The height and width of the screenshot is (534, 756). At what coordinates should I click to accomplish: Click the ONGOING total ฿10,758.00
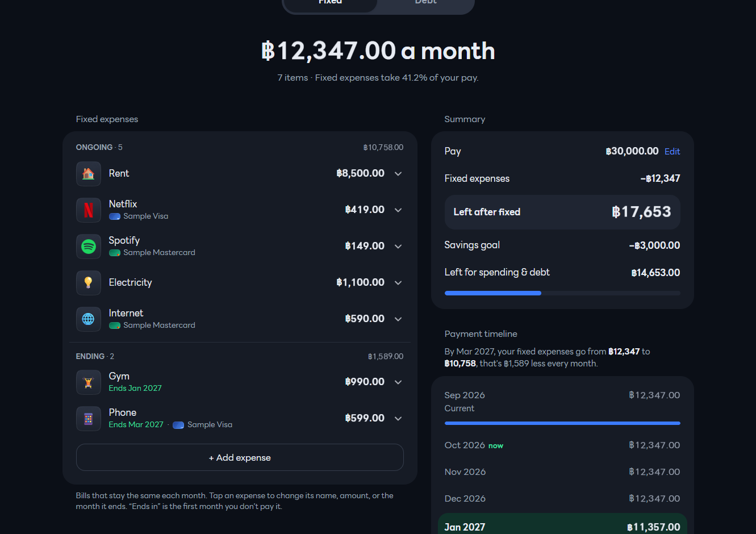(x=383, y=148)
